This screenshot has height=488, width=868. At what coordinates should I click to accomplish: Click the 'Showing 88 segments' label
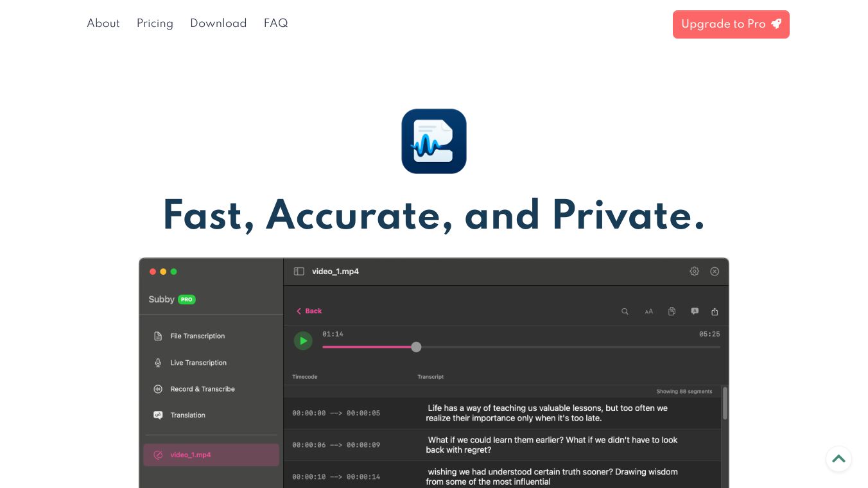tap(684, 392)
